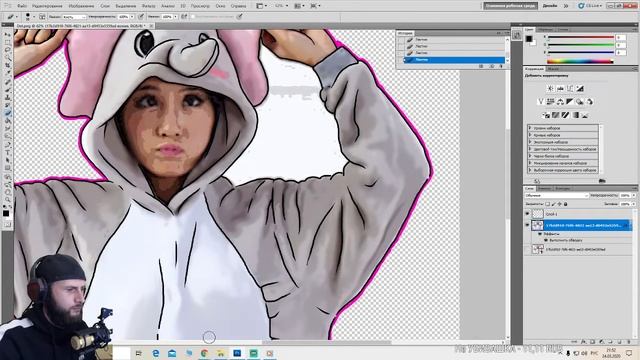Viewport: 640px width, 360px height.
Task: Select the Brush tool in the toolbox
Action: coord(8,89)
